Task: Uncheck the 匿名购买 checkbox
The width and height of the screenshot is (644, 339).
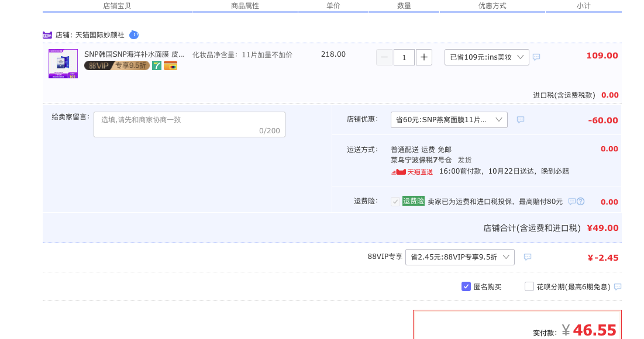Action: pyautogui.click(x=466, y=286)
